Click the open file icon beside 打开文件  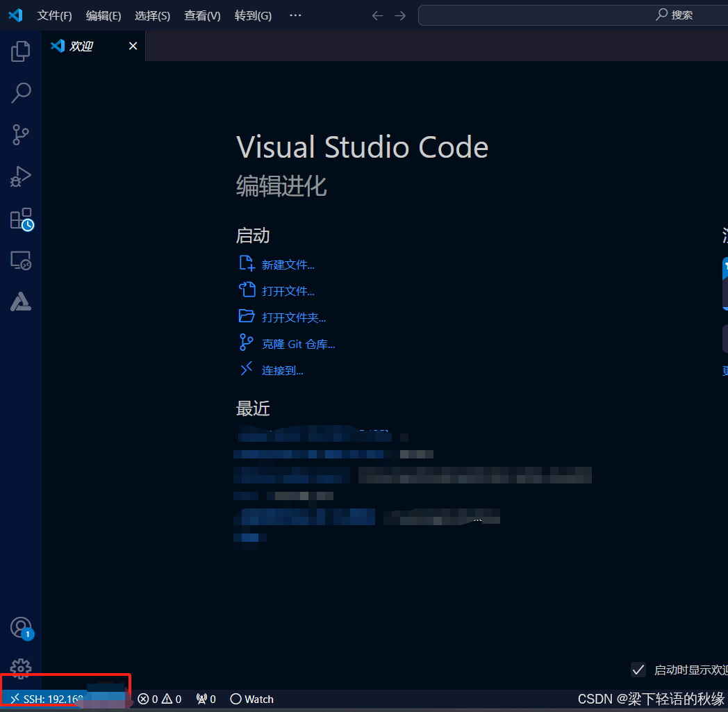pos(247,290)
